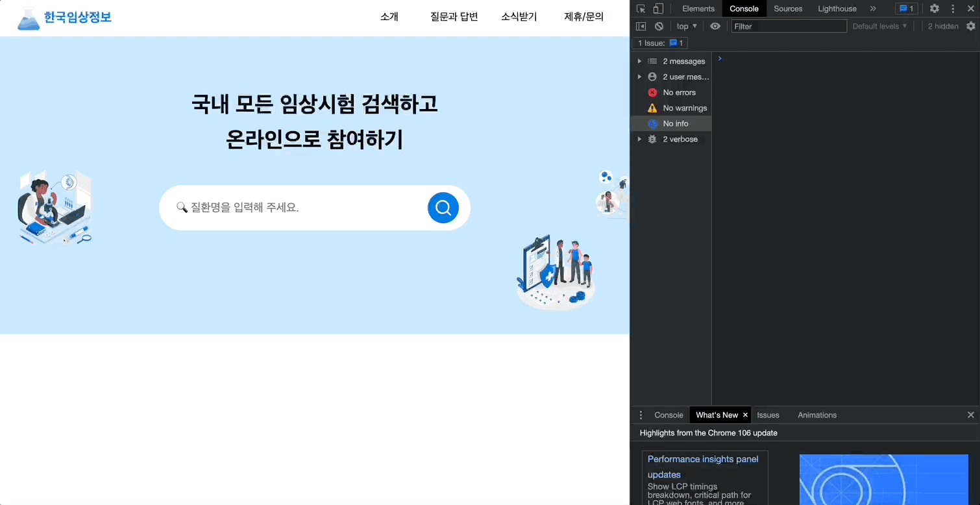Image resolution: width=980 pixels, height=505 pixels.
Task: Open the Issues drawer tab
Action: [x=768, y=415]
